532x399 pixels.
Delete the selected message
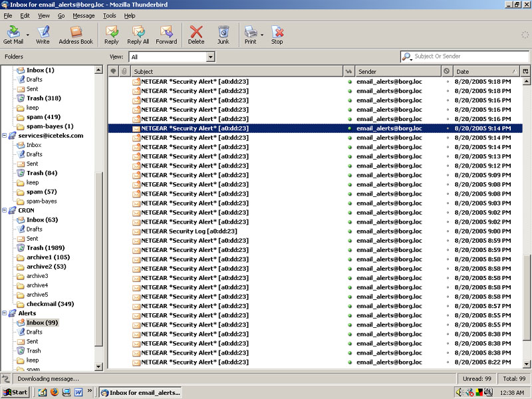coord(196,35)
